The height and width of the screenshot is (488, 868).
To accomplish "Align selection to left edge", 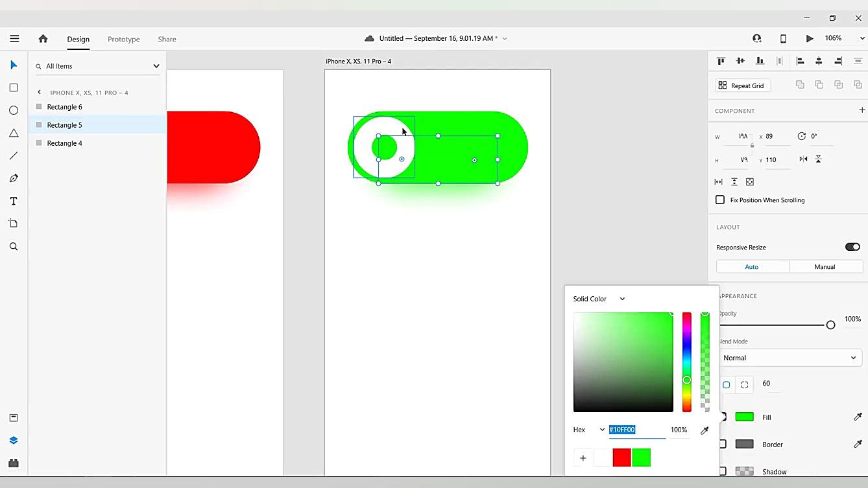I will tap(800, 61).
